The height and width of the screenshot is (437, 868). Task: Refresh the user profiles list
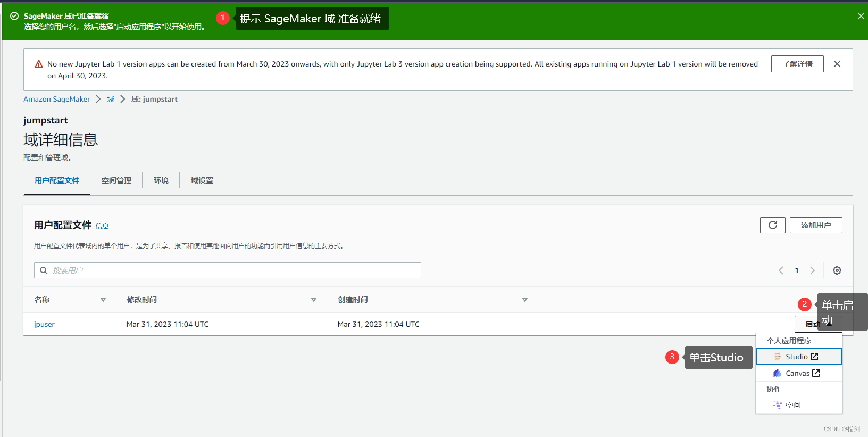click(x=773, y=225)
